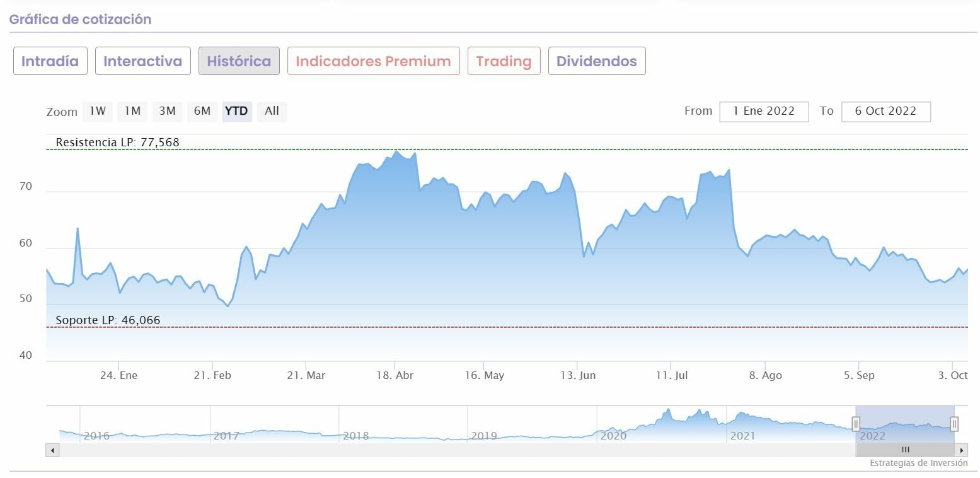Set zoom to 1W

(97, 111)
